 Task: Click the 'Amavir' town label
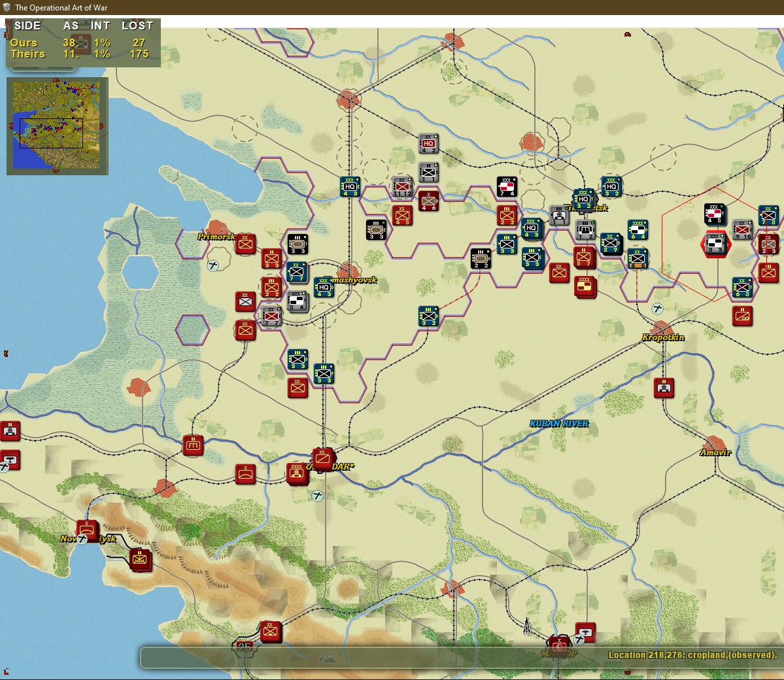715,452
